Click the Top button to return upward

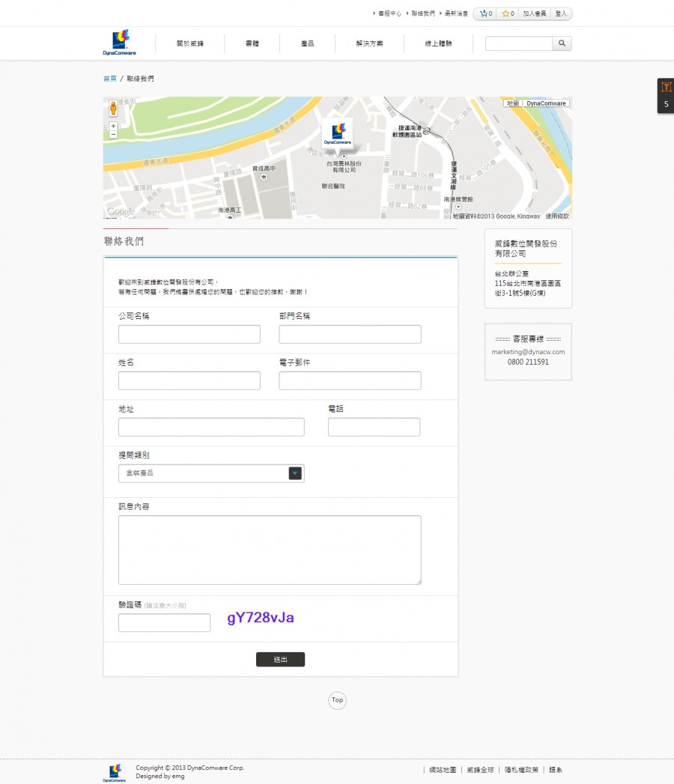pos(337,700)
